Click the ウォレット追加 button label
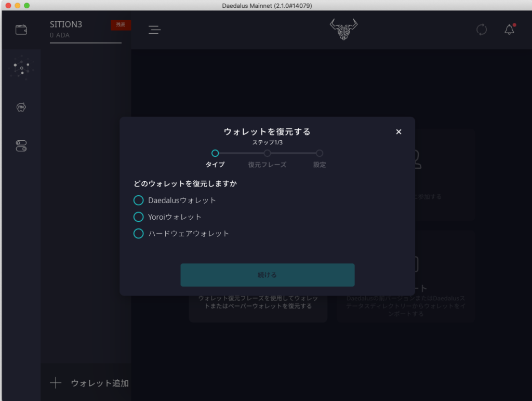 (100, 383)
